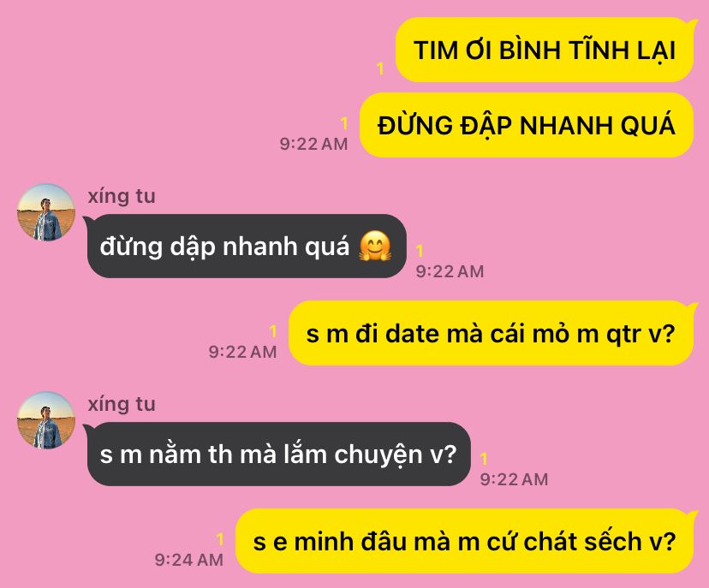Open the xíng tu name above "s m nằm th"
709x588 pixels.
click(x=122, y=404)
